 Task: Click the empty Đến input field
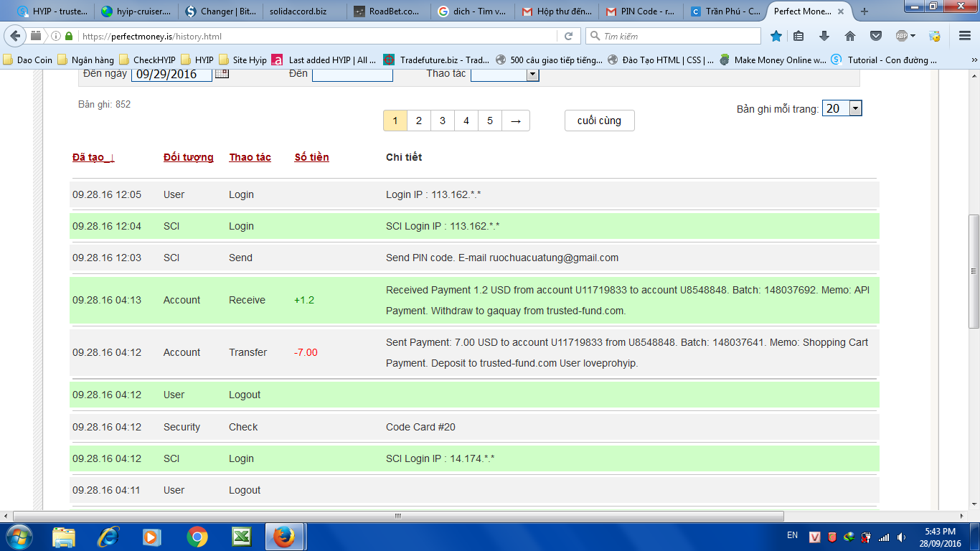coord(352,73)
